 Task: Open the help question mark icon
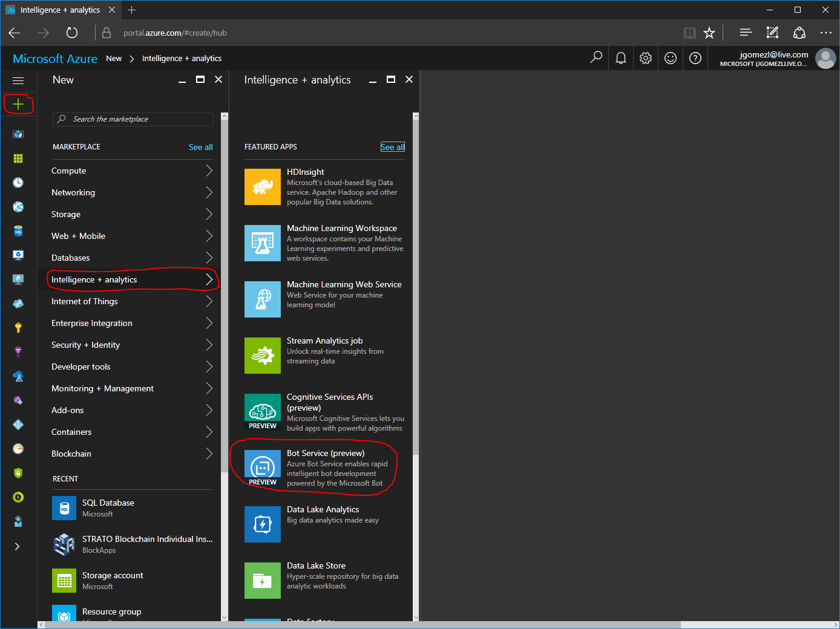pyautogui.click(x=695, y=58)
